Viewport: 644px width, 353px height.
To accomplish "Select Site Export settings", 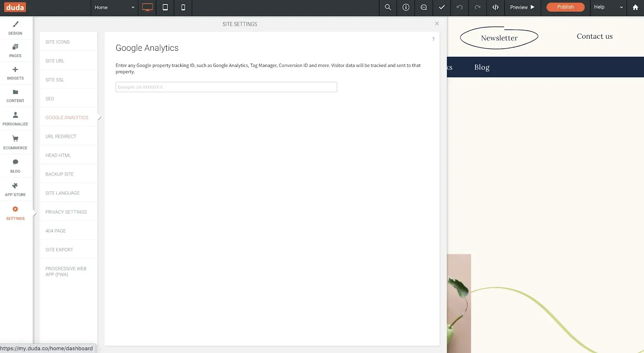I will pos(68,250).
